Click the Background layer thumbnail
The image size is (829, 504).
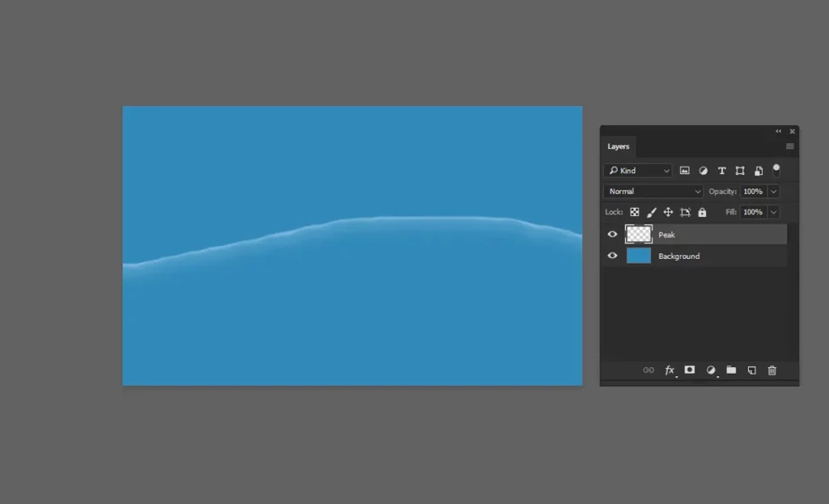[x=639, y=256]
